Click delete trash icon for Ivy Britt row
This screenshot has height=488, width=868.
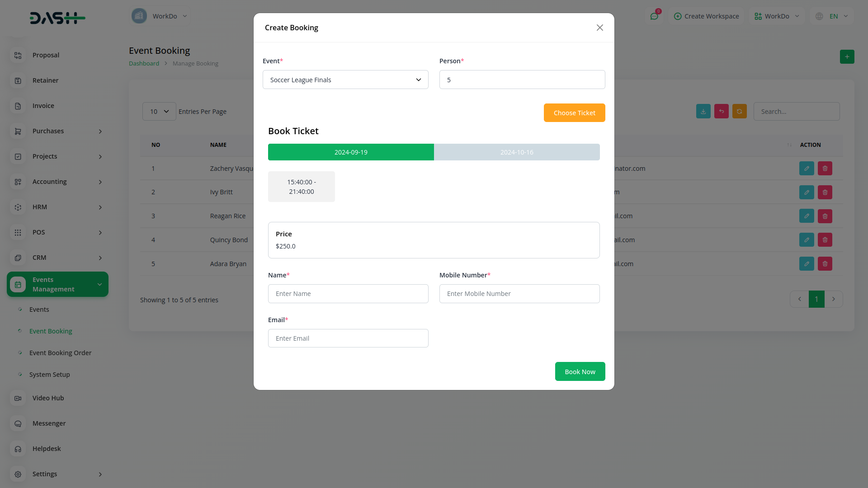(x=825, y=192)
